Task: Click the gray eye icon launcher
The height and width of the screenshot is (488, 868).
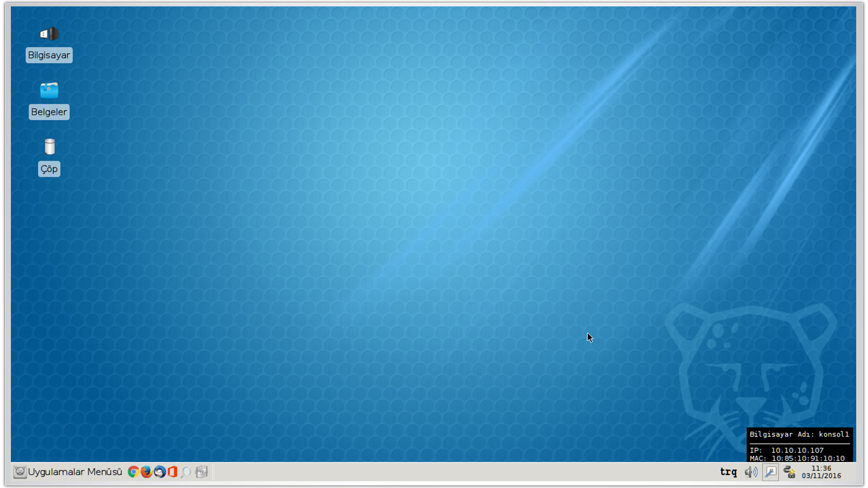Action: tap(202, 472)
